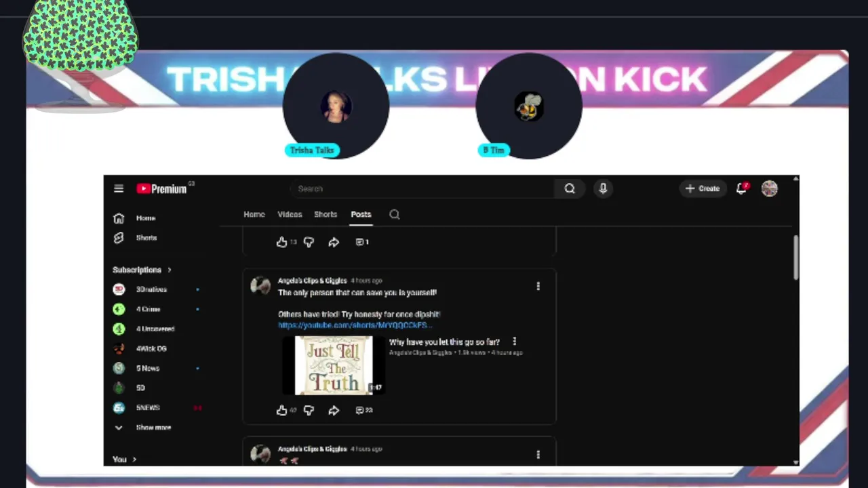Open the YouTube hamburger guide menu
This screenshot has height=488, width=868.
(119, 188)
